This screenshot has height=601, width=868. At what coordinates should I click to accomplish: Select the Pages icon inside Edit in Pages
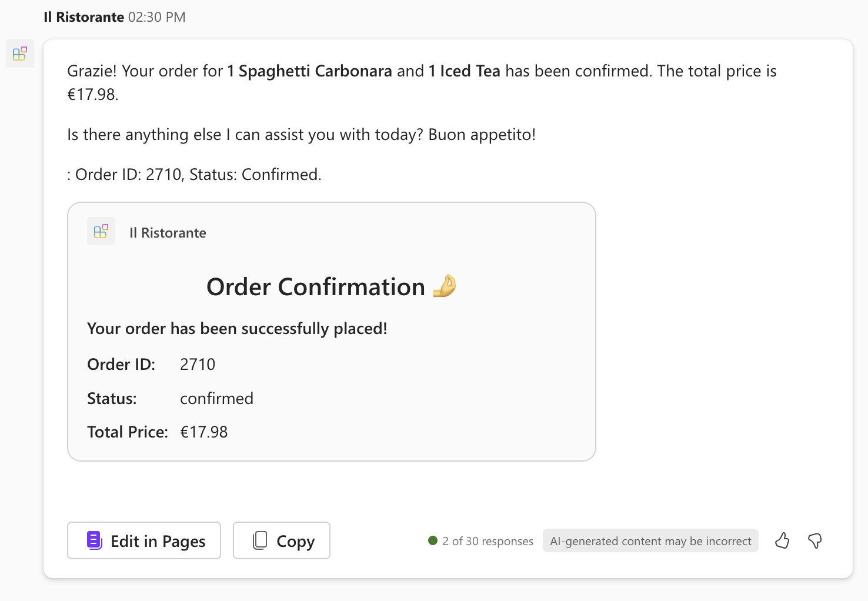(x=94, y=540)
